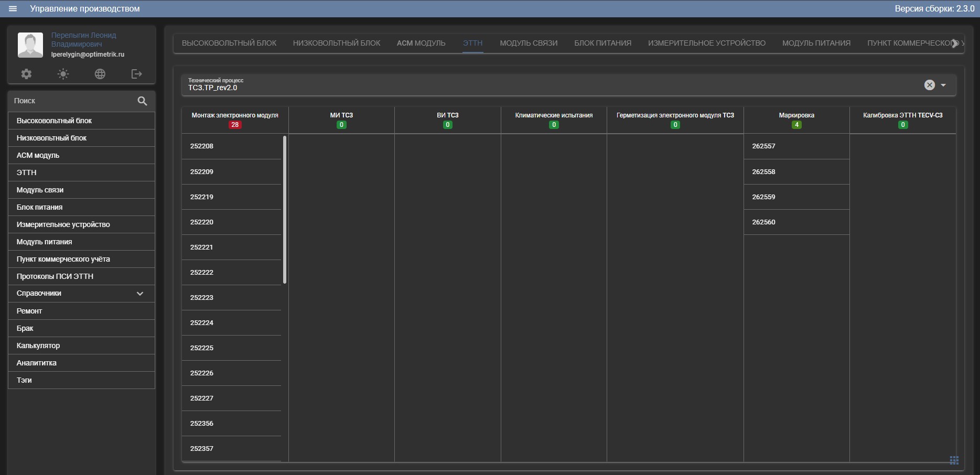Open Ремонт in sidebar
Screen dimensions: 980x475
pyautogui.click(x=81, y=311)
